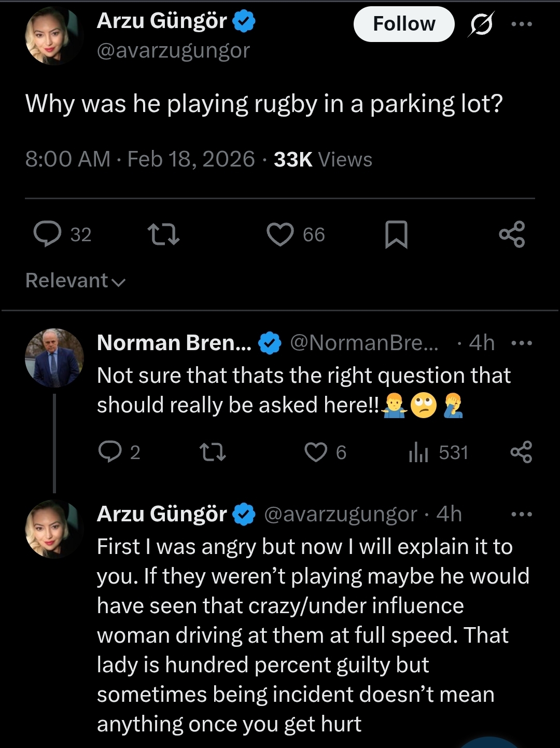Share the main post

point(512,234)
